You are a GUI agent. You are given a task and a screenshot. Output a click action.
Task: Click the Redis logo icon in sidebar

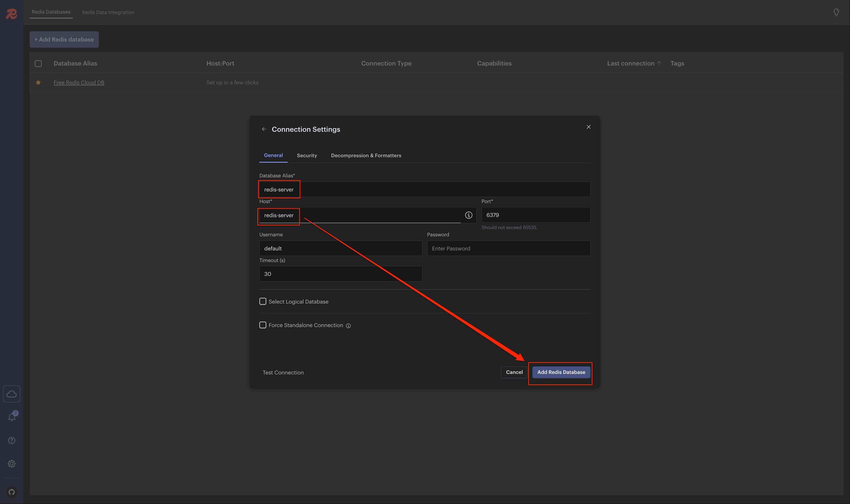12,14
